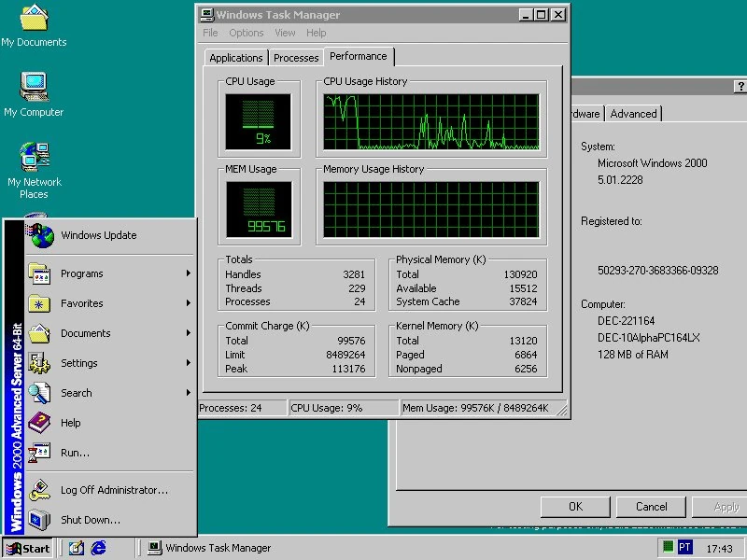Click the Favorites star folder icon

pyautogui.click(x=39, y=303)
